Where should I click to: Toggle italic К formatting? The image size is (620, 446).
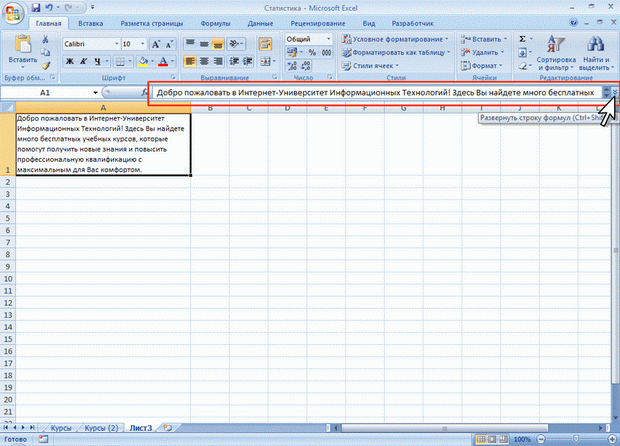(x=83, y=61)
